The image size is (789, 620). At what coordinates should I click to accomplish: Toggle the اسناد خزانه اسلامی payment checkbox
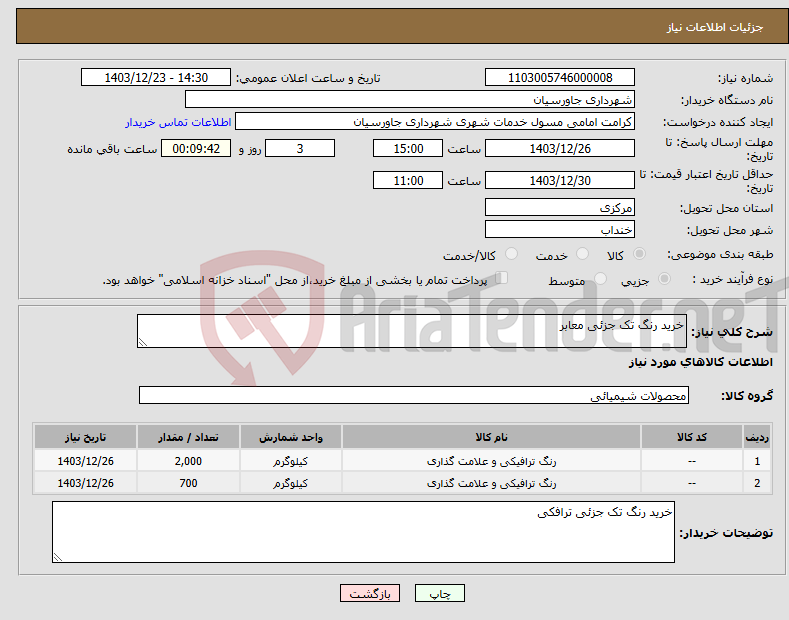pyautogui.click(x=502, y=278)
